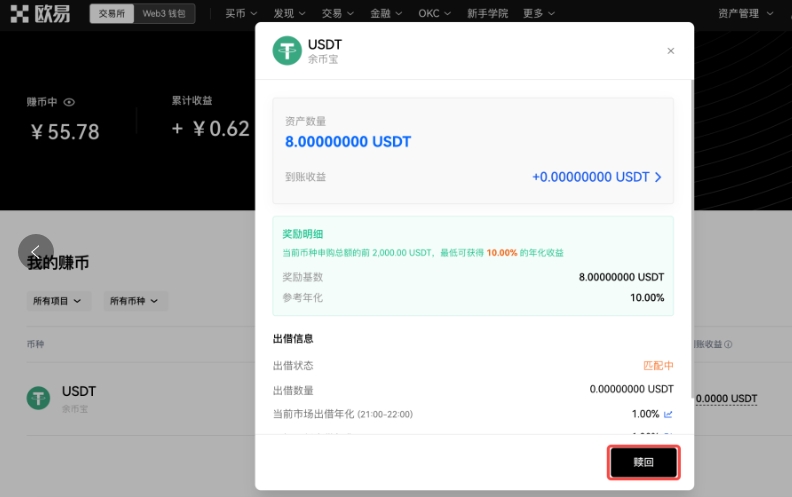
Task: Click the USDT coin icon in the table row
Action: pyautogui.click(x=38, y=398)
